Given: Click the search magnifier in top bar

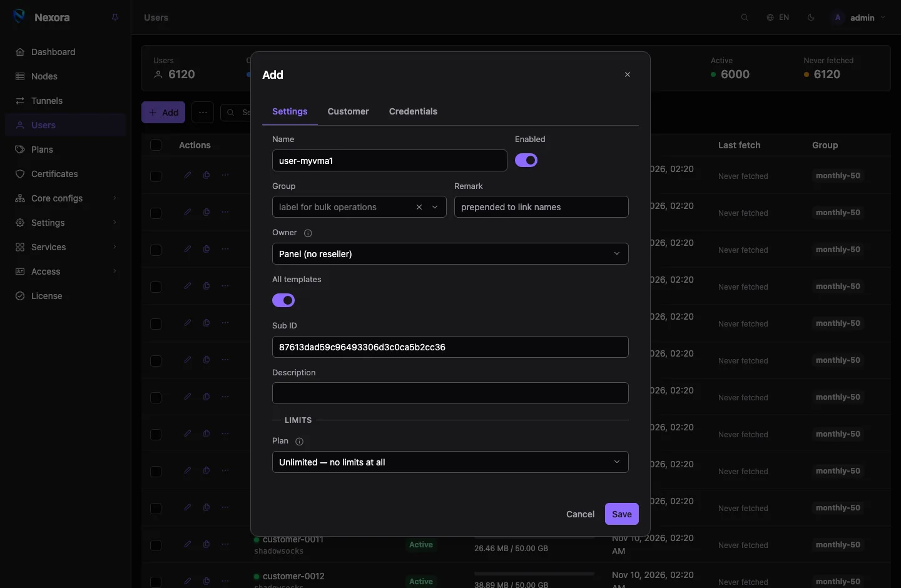Looking at the screenshot, I should click(745, 18).
